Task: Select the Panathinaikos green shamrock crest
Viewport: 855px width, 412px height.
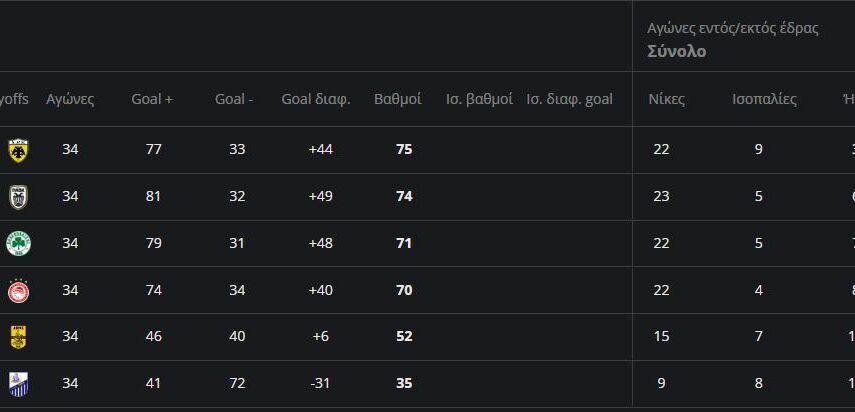Action: point(18,243)
